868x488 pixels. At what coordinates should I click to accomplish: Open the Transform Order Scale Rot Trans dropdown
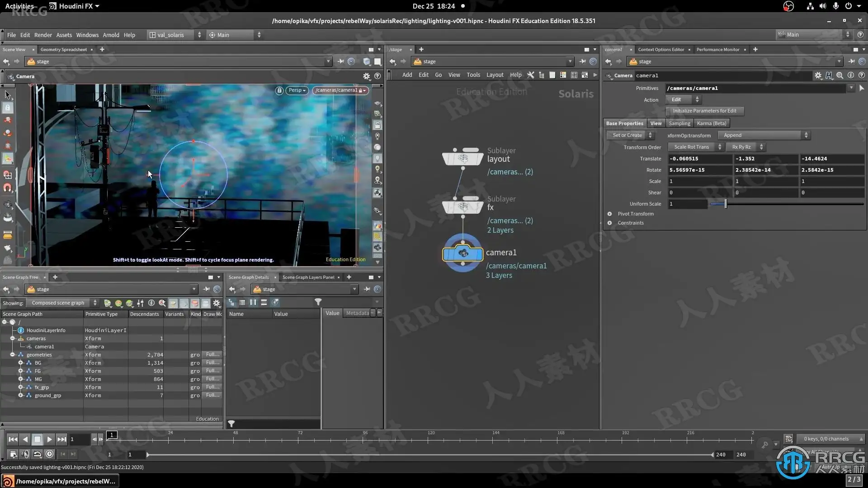point(696,147)
